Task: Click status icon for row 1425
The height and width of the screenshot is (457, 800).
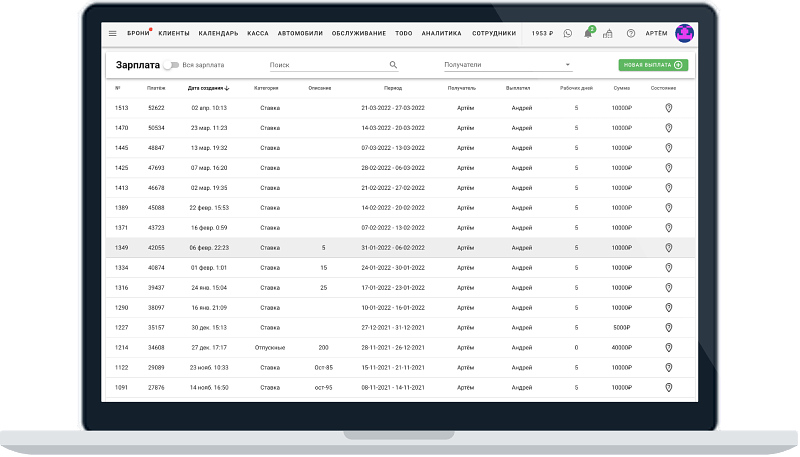Action: coord(669,168)
